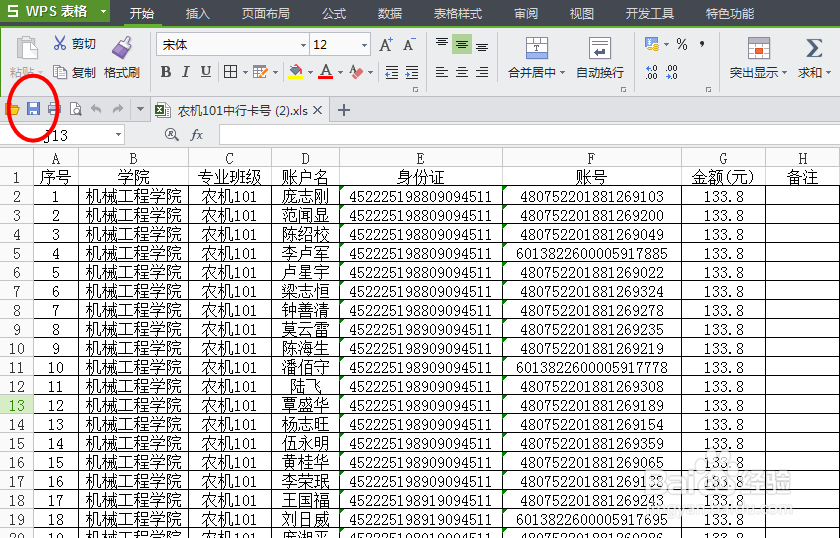This screenshot has width=840, height=538.
Task: Expand the fill color dropdown arrow
Action: (310, 72)
